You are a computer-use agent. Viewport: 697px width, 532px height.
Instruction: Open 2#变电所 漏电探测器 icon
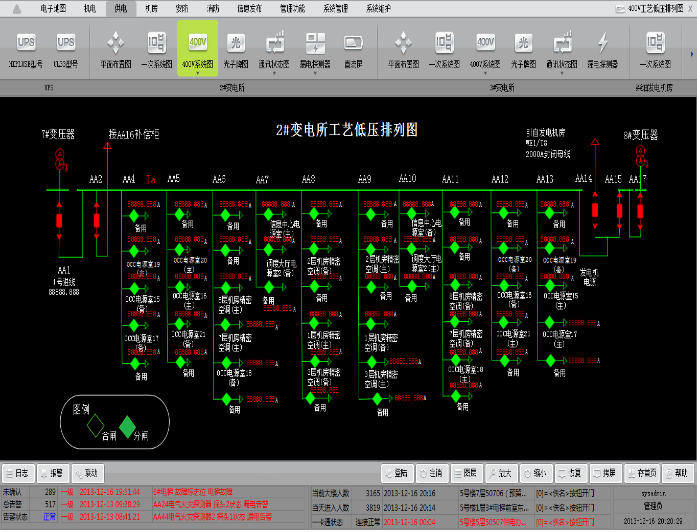[x=315, y=43]
